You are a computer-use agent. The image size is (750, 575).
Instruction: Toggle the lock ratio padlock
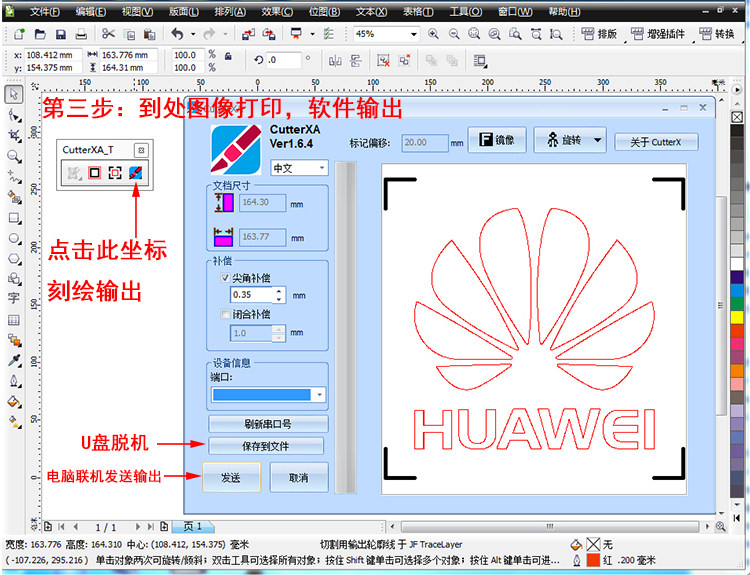click(x=228, y=56)
